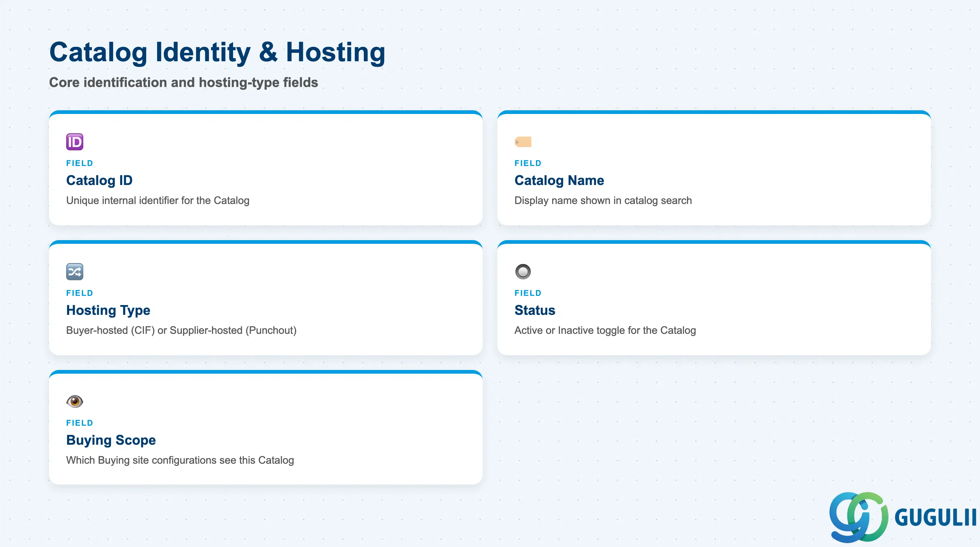Click FIELD label above Catalog Name
The image size is (980, 547).
point(528,163)
